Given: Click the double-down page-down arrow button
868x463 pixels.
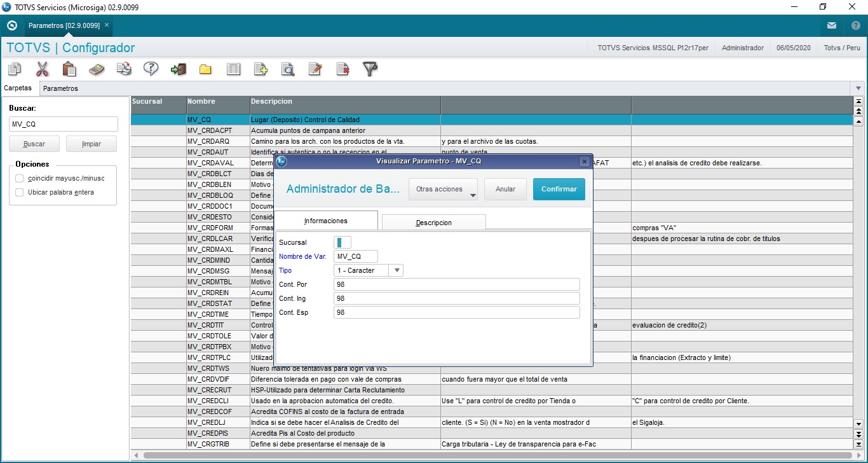Looking at the screenshot, I should click(858, 434).
